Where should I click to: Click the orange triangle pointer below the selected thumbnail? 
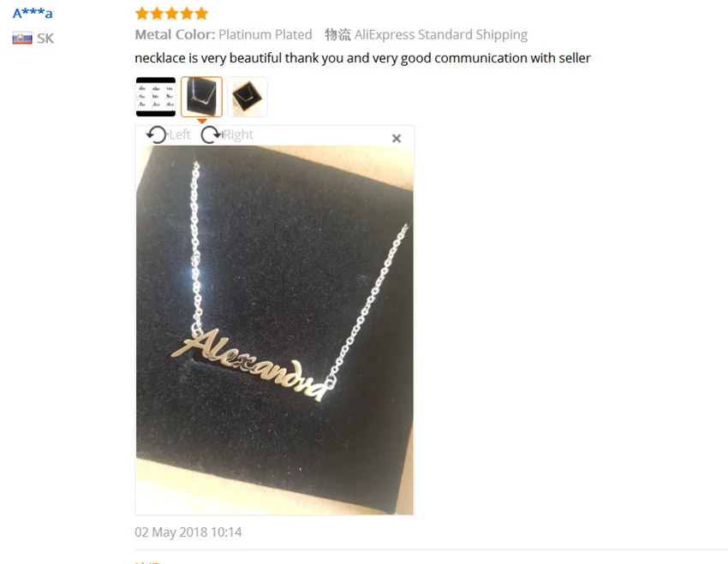pos(202,121)
